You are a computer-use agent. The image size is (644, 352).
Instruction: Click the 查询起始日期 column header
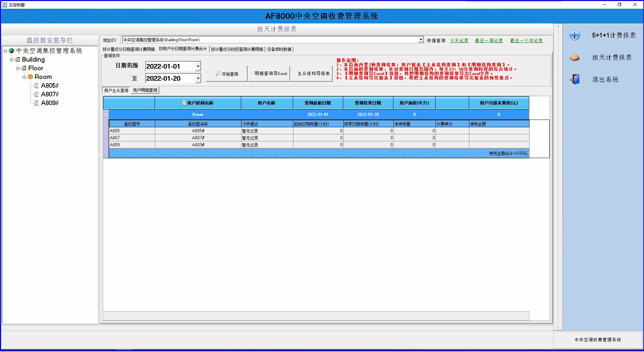318,103
